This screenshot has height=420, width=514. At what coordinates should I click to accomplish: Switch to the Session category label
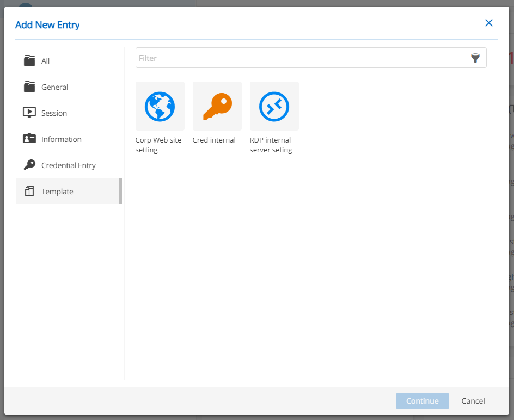click(54, 113)
